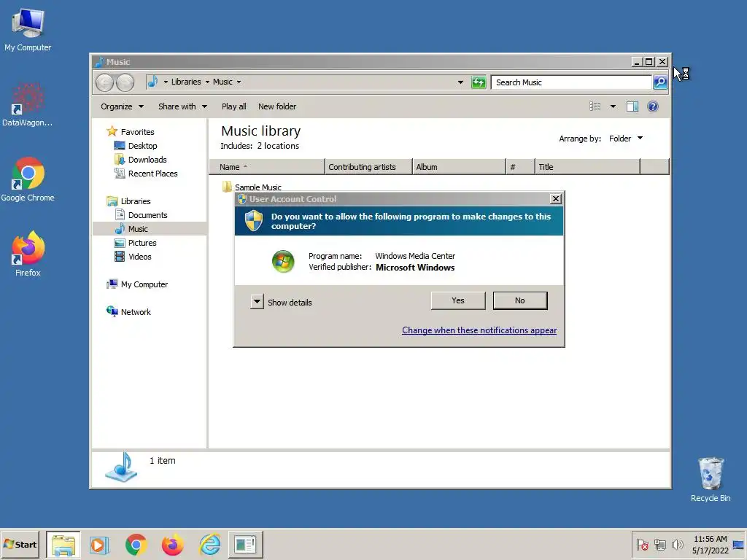Click Play all in the toolbar
The width and height of the screenshot is (747, 560).
tap(233, 106)
